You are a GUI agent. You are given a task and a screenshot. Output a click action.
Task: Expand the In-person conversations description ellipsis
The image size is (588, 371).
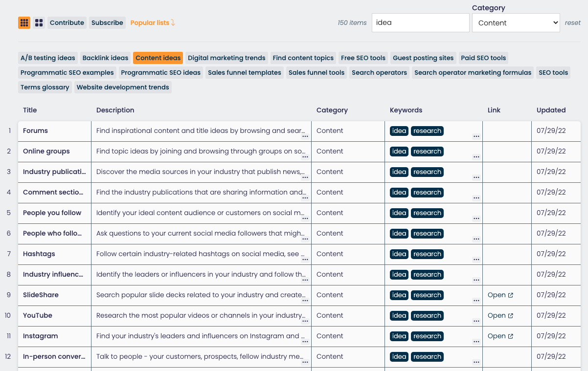click(305, 362)
